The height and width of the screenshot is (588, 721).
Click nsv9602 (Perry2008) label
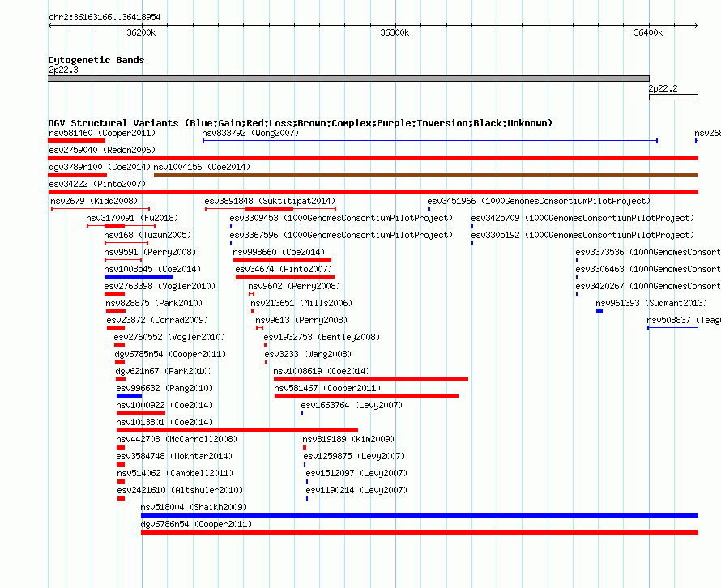click(294, 287)
